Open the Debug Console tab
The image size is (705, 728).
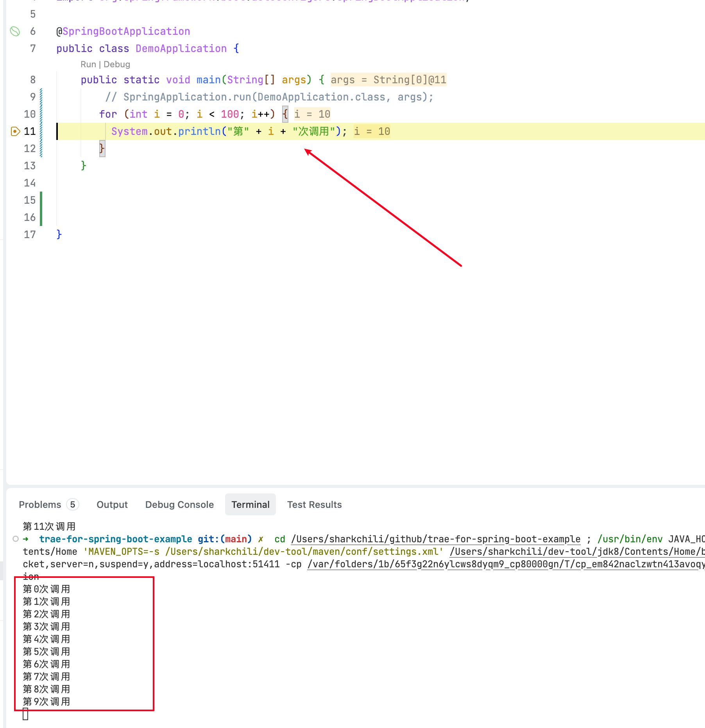[179, 504]
